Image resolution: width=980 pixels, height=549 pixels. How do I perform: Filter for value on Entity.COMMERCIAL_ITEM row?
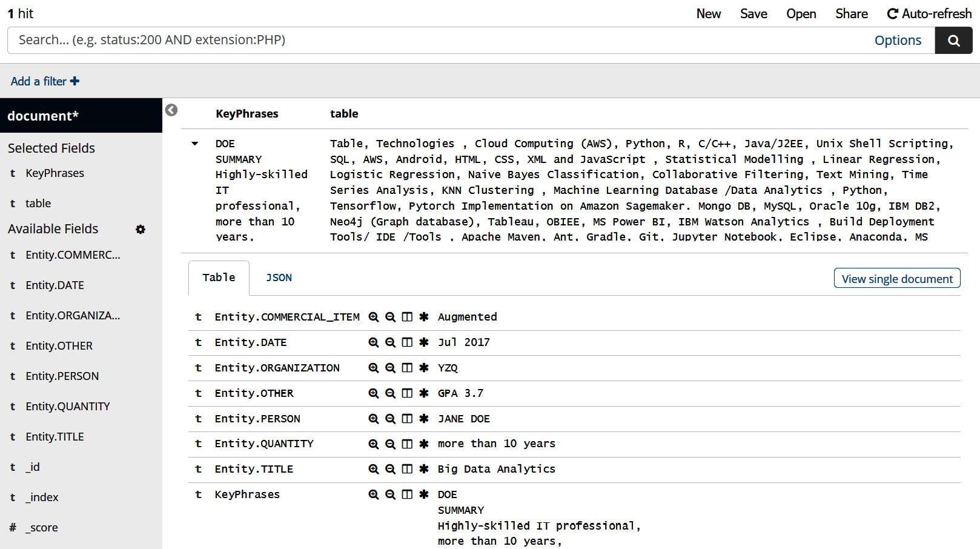point(374,317)
